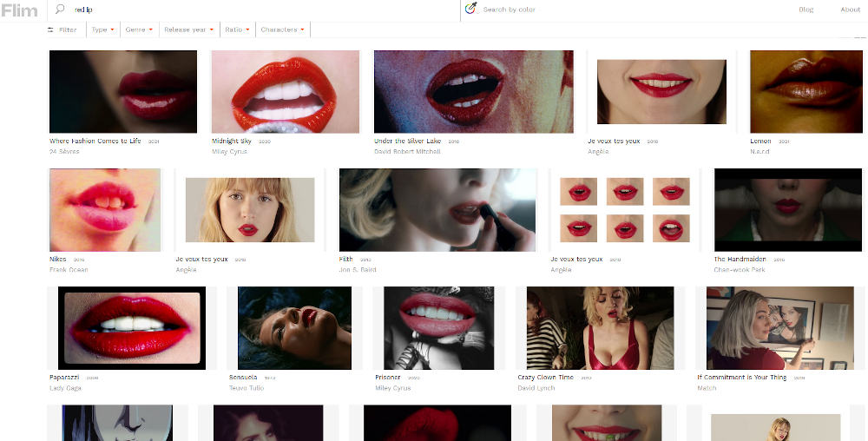Click 'Under the Silver Lake' title
868x441 pixels.
click(407, 142)
